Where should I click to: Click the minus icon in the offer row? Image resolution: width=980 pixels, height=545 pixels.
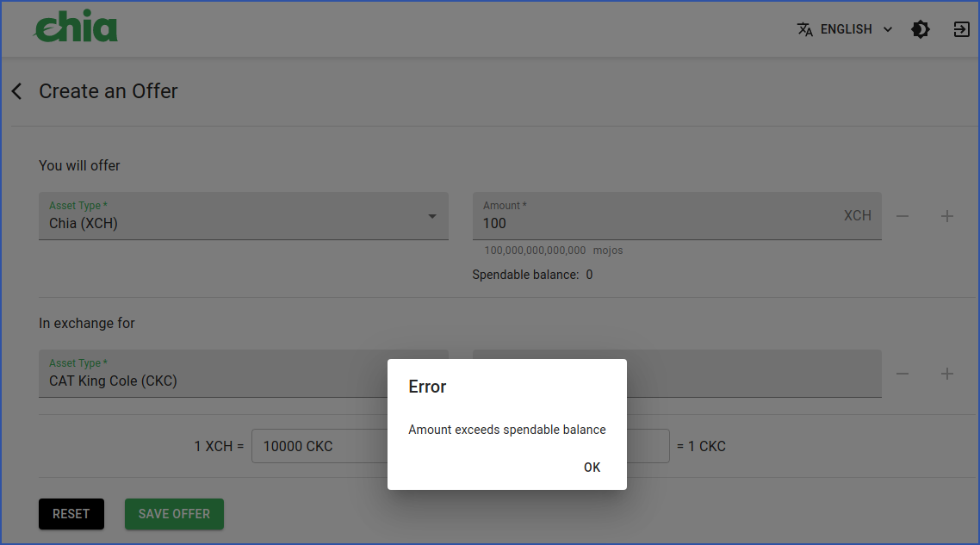click(902, 216)
